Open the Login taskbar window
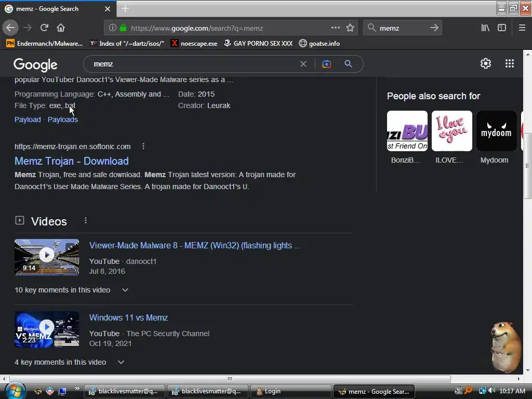The height and width of the screenshot is (399, 532). click(290, 391)
